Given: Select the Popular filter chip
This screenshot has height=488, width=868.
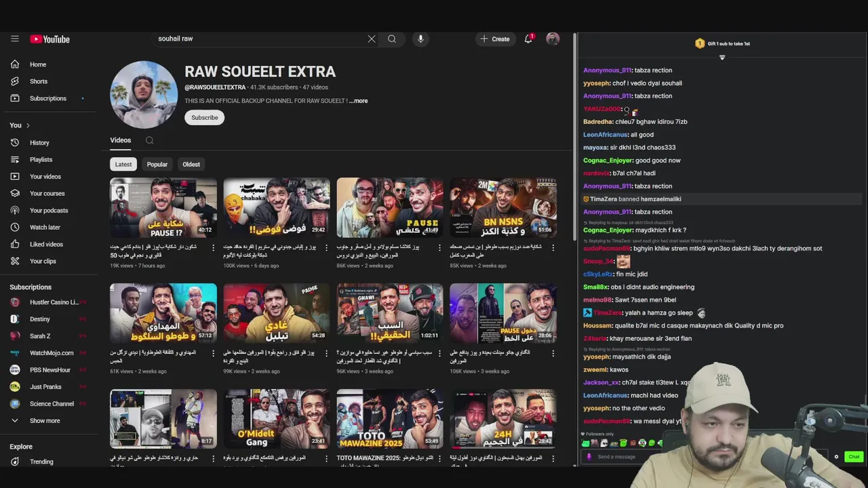Looking at the screenshot, I should (157, 164).
